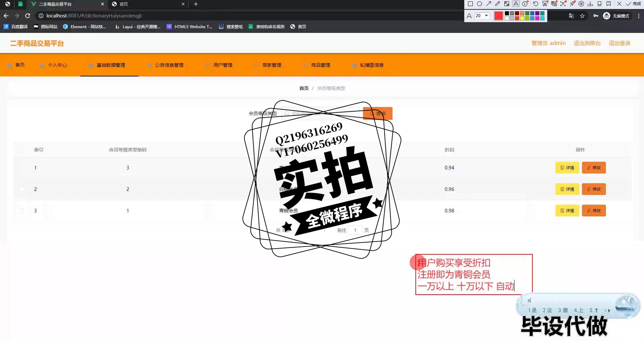Open the 用户管理 menu
This screenshot has width=644, height=341.
point(219,65)
